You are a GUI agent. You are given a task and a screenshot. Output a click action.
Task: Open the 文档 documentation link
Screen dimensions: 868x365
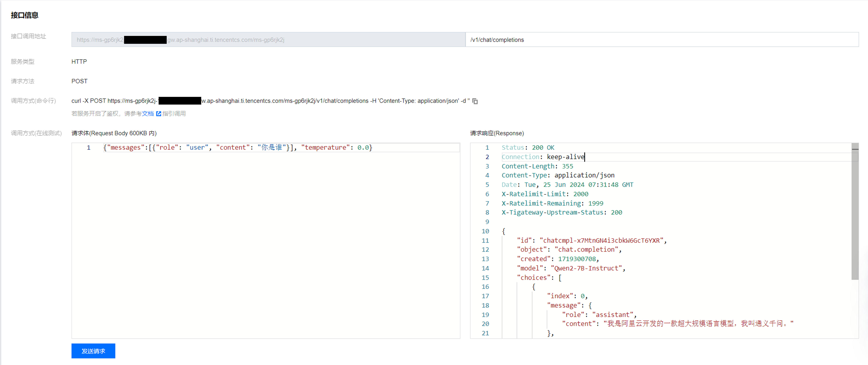pyautogui.click(x=148, y=114)
